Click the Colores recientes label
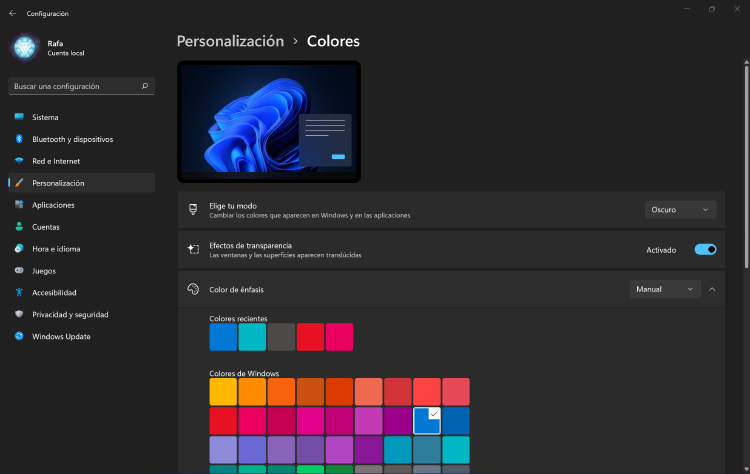Viewport: 750px width, 474px height. tap(238, 318)
